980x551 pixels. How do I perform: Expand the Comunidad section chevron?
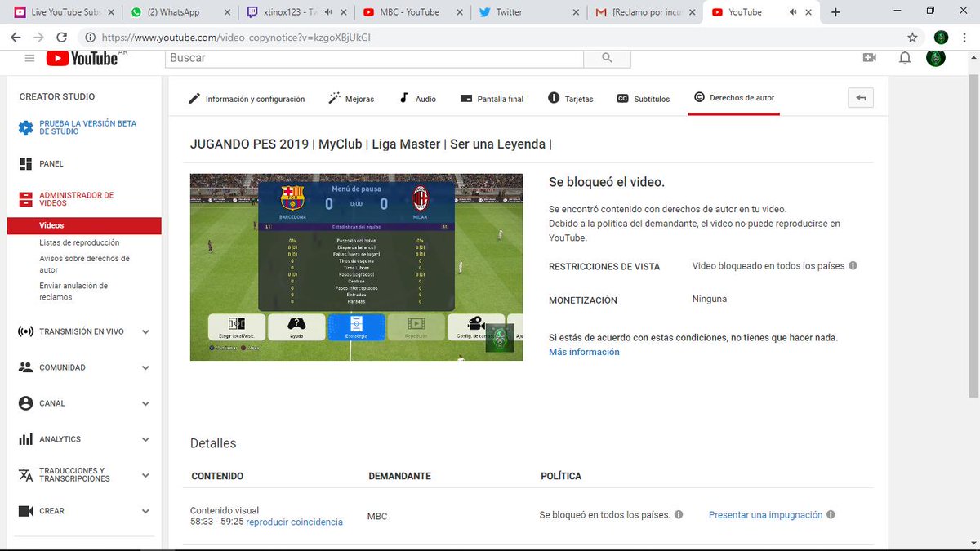pyautogui.click(x=145, y=367)
